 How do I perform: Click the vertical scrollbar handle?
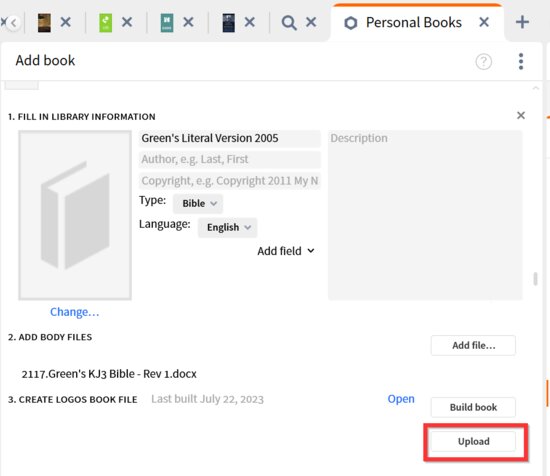coord(535,279)
